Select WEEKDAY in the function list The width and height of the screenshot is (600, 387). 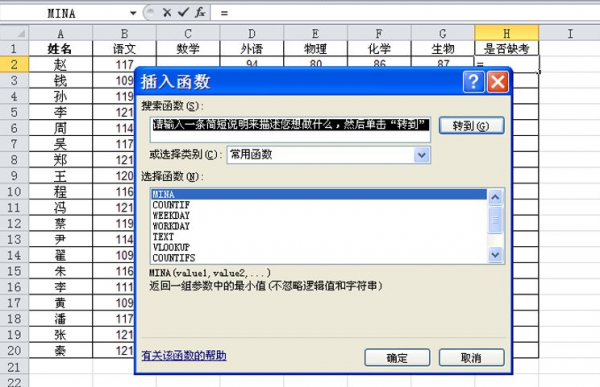pos(319,215)
